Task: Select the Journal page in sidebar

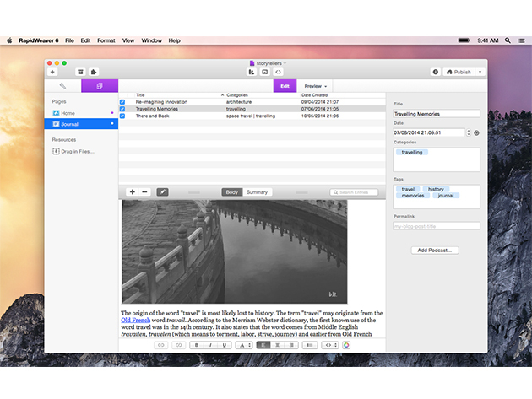Action: pyautogui.click(x=81, y=124)
